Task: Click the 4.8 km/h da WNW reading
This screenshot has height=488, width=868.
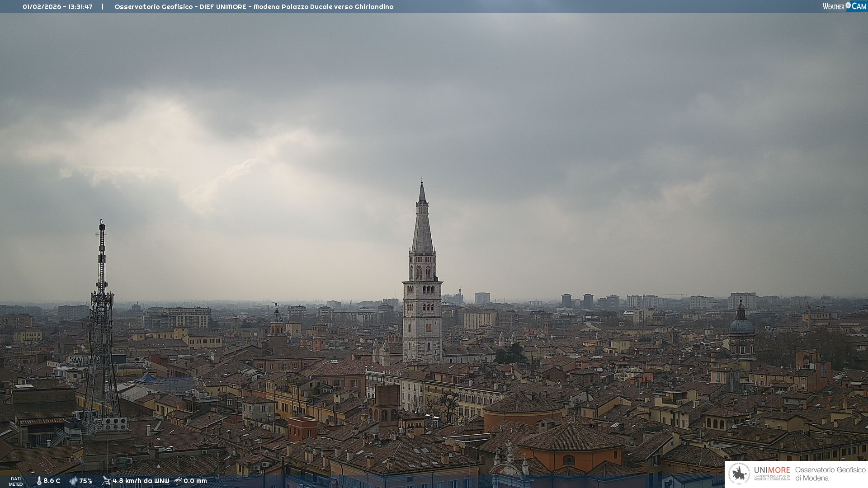Action: (141, 481)
